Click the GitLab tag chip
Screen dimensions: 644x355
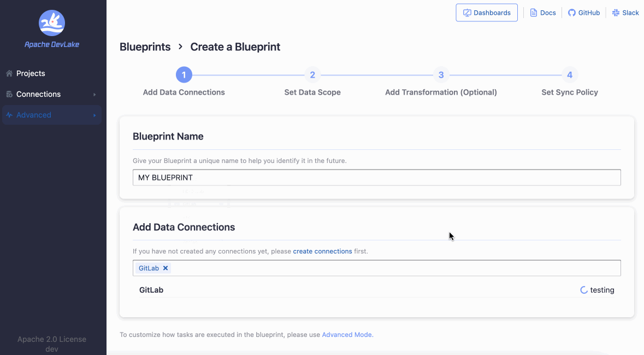(153, 268)
